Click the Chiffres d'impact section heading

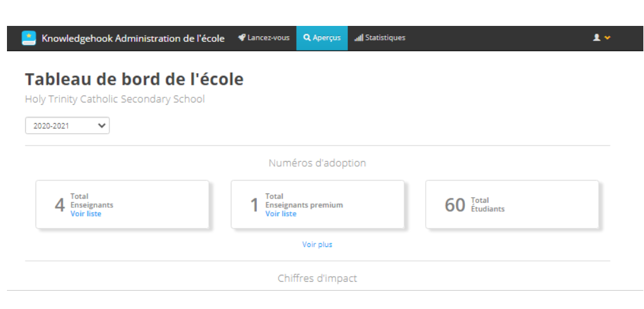318,278
